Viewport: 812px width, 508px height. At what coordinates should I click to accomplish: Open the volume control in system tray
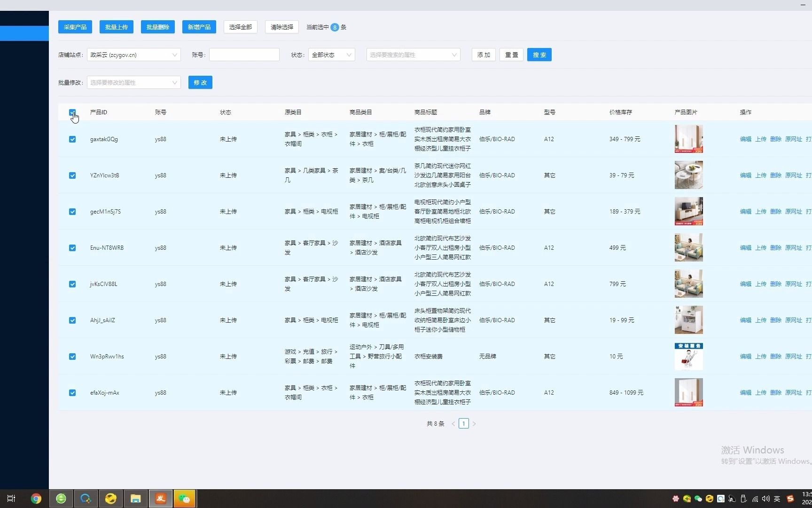[766, 499]
